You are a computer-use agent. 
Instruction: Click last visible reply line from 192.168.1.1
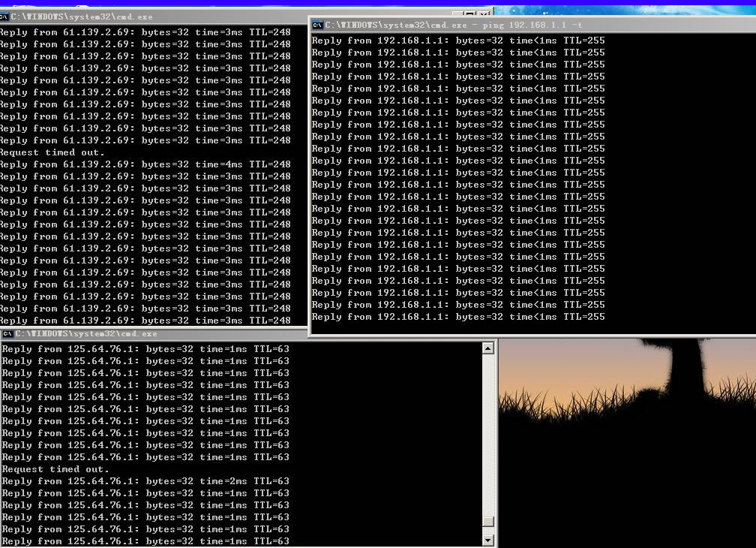(x=457, y=317)
